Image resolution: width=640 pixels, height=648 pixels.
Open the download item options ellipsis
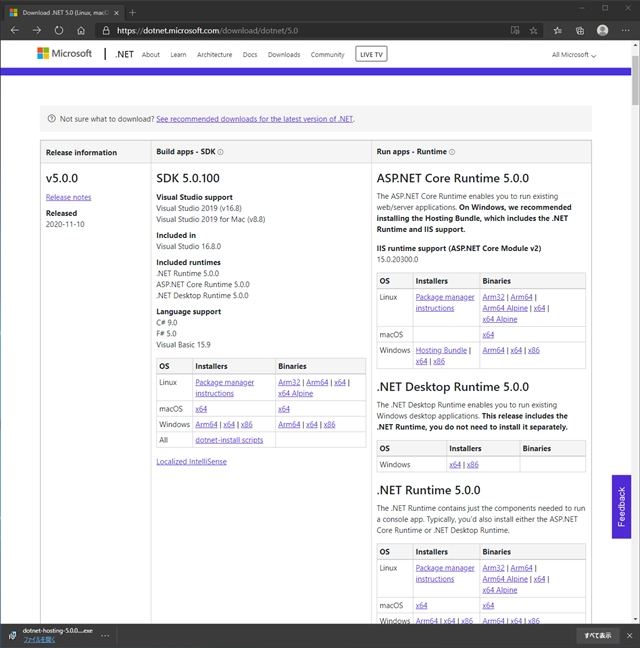click(105, 635)
